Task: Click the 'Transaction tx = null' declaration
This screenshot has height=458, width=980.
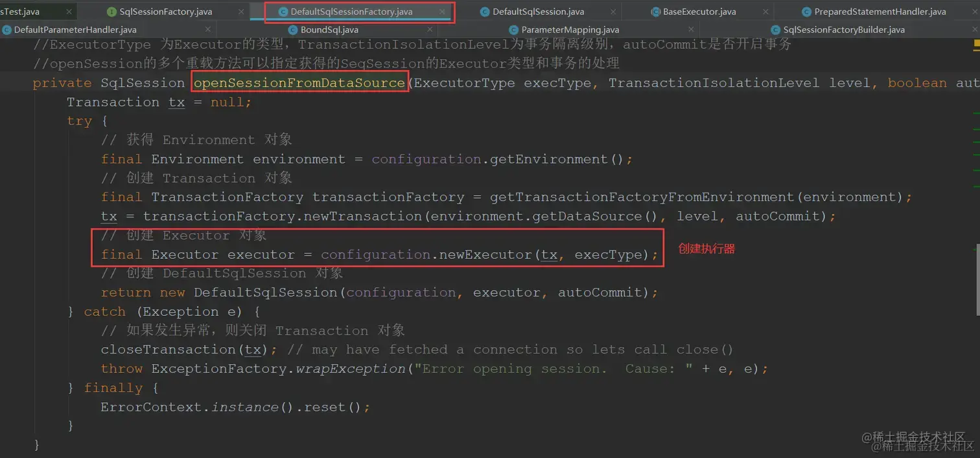Action: tap(159, 102)
